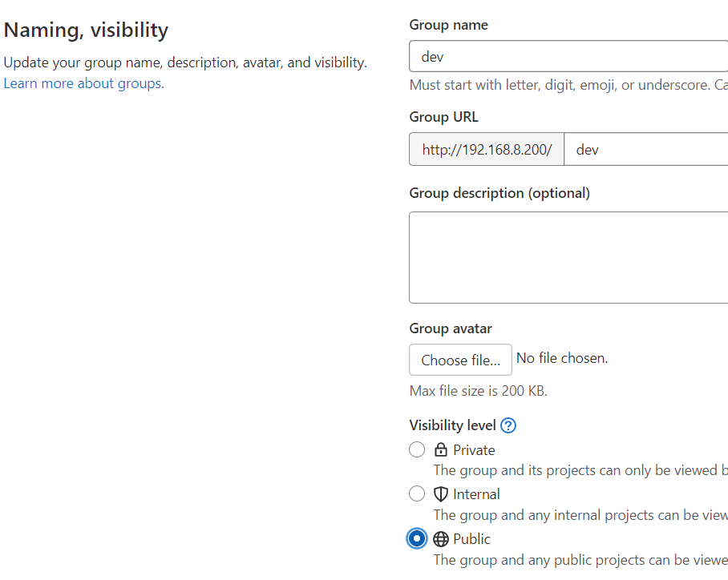Choose the Internal visibility radio button

[417, 494]
